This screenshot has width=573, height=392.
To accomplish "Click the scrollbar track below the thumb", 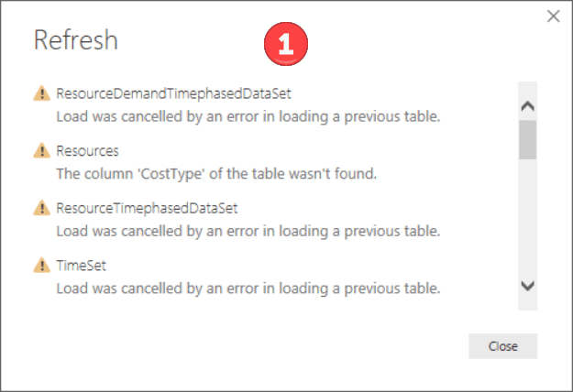I will pyautogui.click(x=528, y=219).
